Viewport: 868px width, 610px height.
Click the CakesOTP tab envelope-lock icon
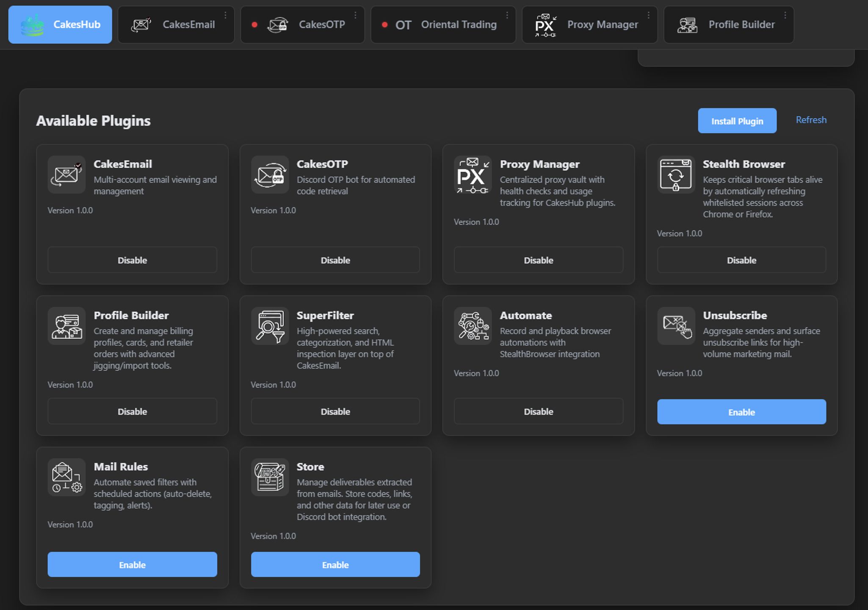tap(278, 25)
